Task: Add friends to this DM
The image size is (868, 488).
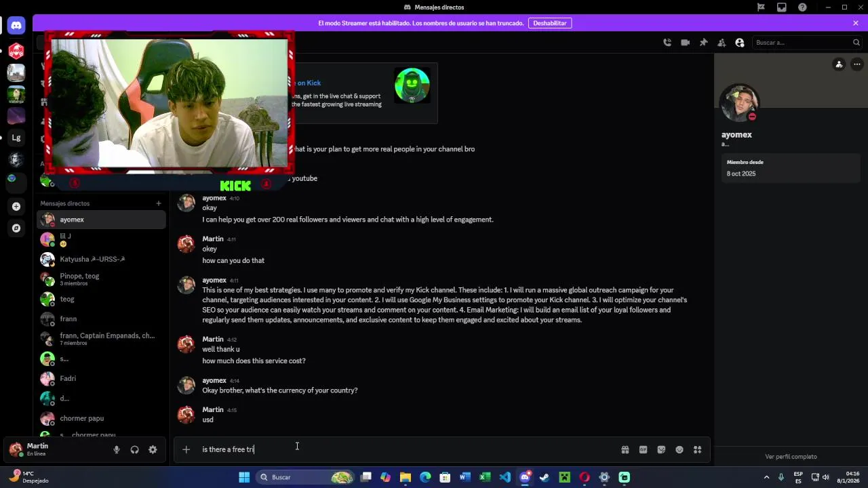Action: [722, 42]
